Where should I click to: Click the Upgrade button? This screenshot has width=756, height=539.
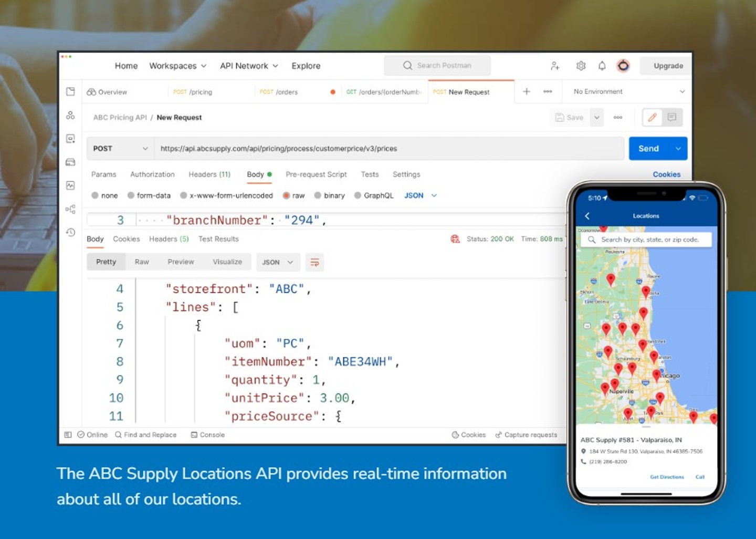(668, 66)
